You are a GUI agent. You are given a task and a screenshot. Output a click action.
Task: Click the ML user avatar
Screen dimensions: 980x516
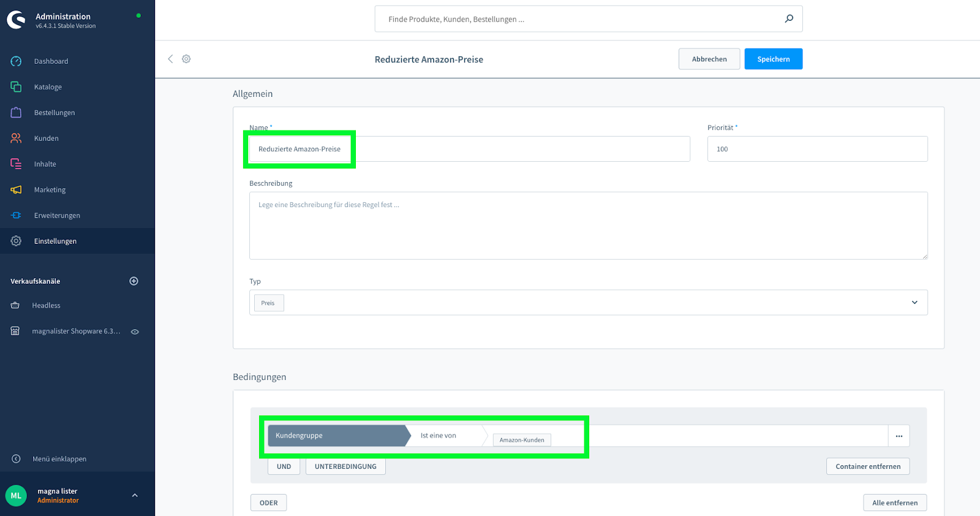tap(16, 496)
